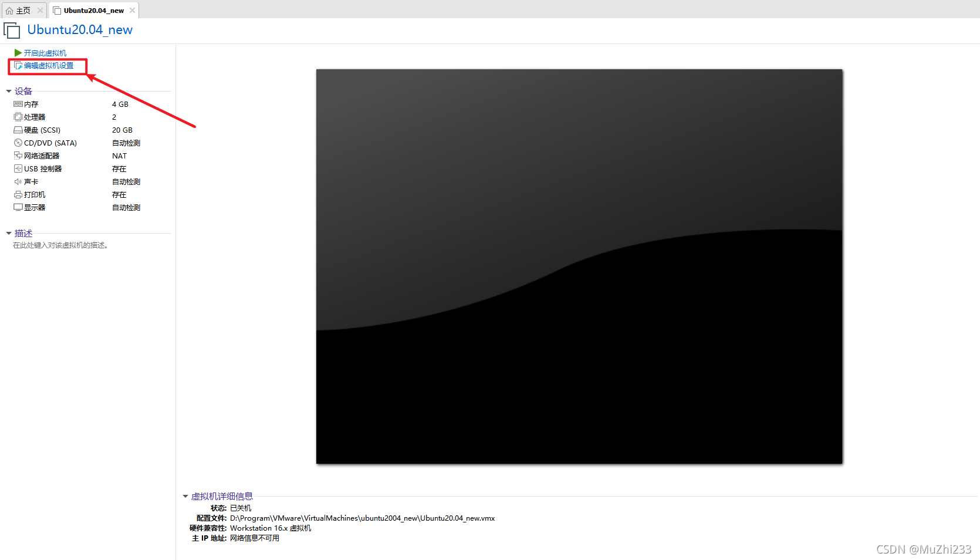The height and width of the screenshot is (560, 980).
Task: Click the VM description input field
Action: click(x=60, y=245)
